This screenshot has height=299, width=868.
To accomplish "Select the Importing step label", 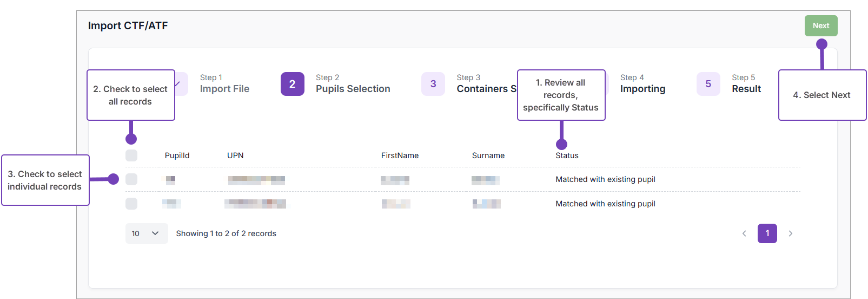I will pyautogui.click(x=642, y=89).
